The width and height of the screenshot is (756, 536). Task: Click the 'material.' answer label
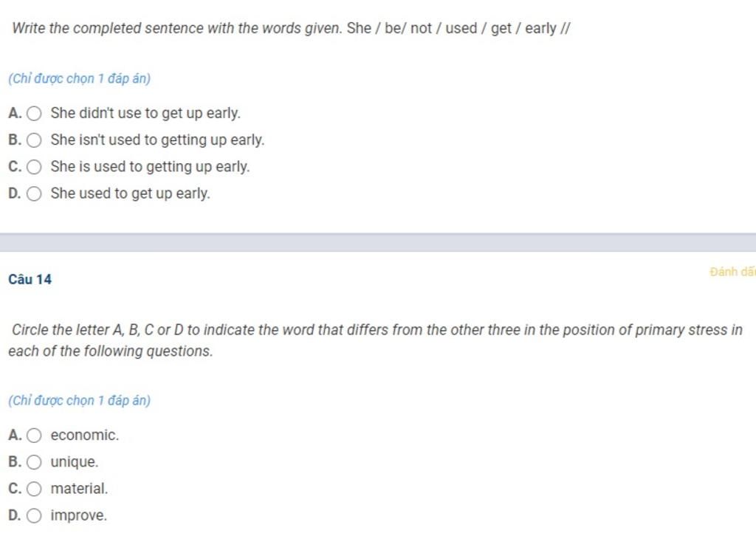(x=79, y=488)
